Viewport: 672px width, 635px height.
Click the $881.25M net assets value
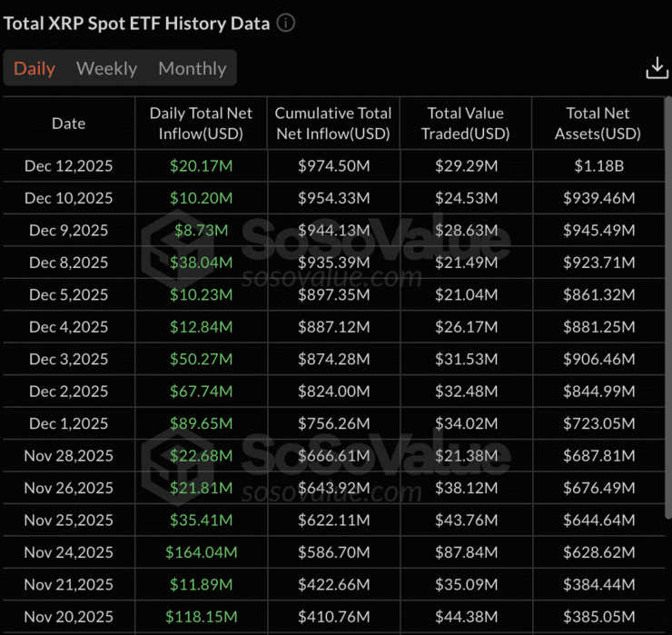tap(598, 327)
